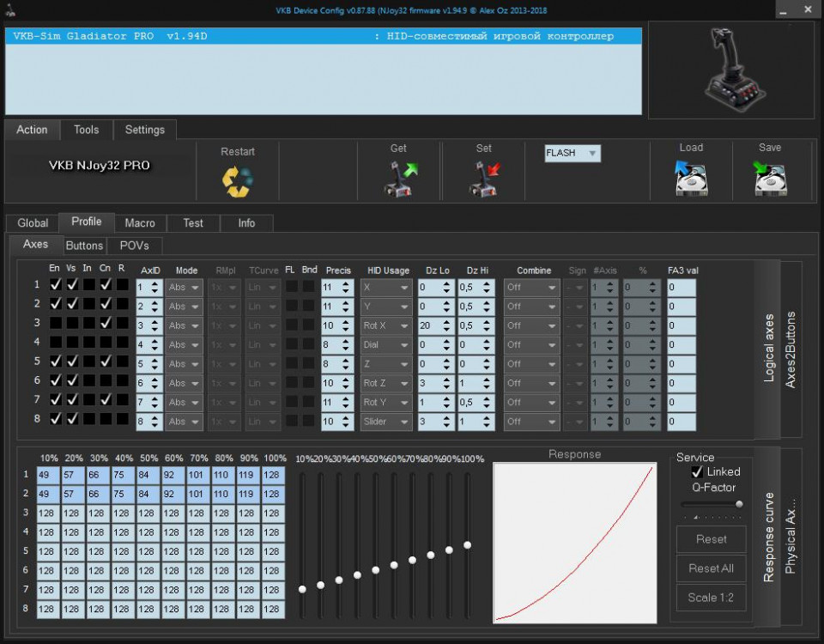Screen dimensions: 824x644
Task: Minimize the VKB Device Config window
Action: pyautogui.click(x=784, y=9)
